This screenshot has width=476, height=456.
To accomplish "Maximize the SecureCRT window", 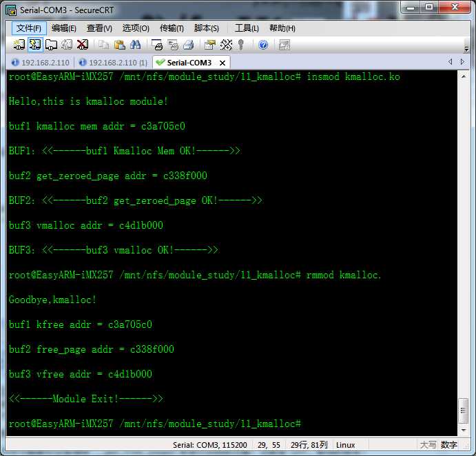I will pos(429,8).
